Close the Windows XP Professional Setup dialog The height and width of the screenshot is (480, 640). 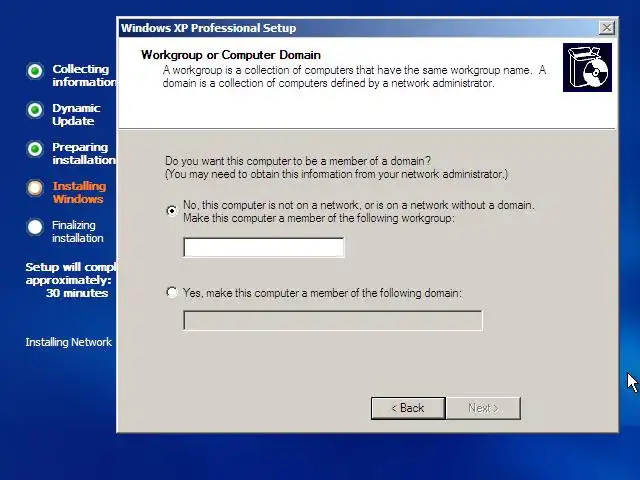(x=607, y=28)
